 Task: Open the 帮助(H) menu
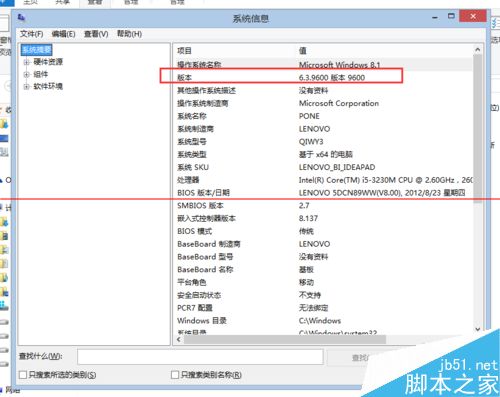coord(129,34)
